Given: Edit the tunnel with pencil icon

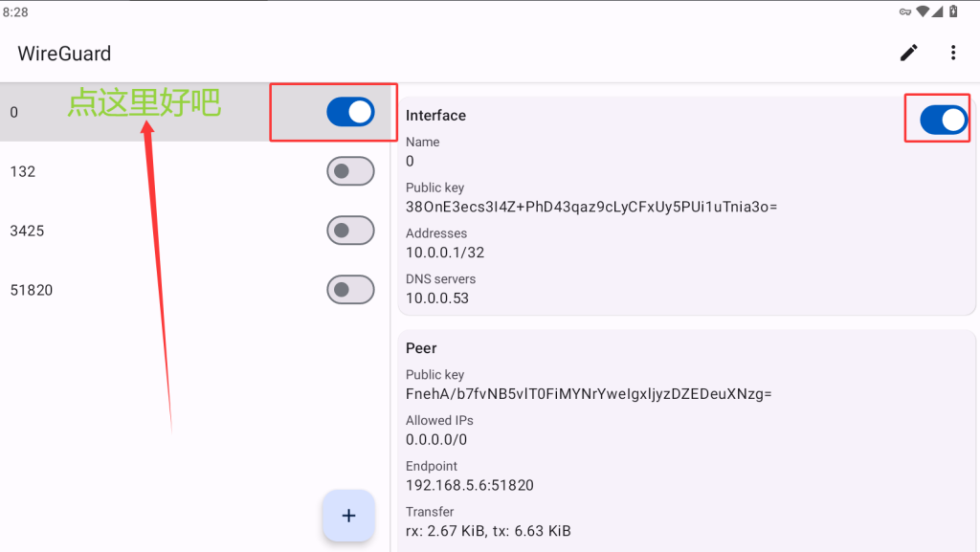Looking at the screenshot, I should tap(909, 53).
